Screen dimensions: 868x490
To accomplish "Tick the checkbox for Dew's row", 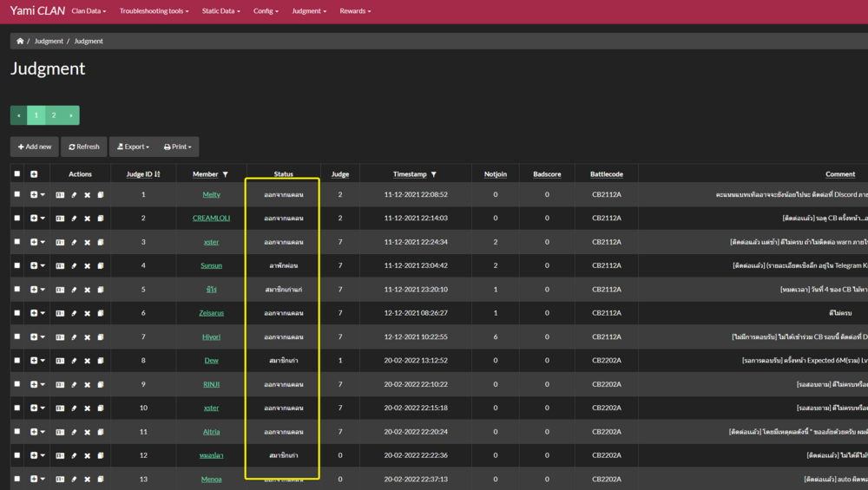I will click(17, 361).
